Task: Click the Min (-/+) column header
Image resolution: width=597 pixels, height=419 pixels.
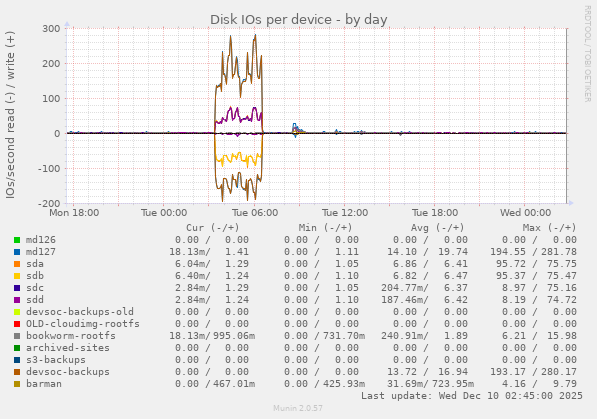Action: [325, 228]
